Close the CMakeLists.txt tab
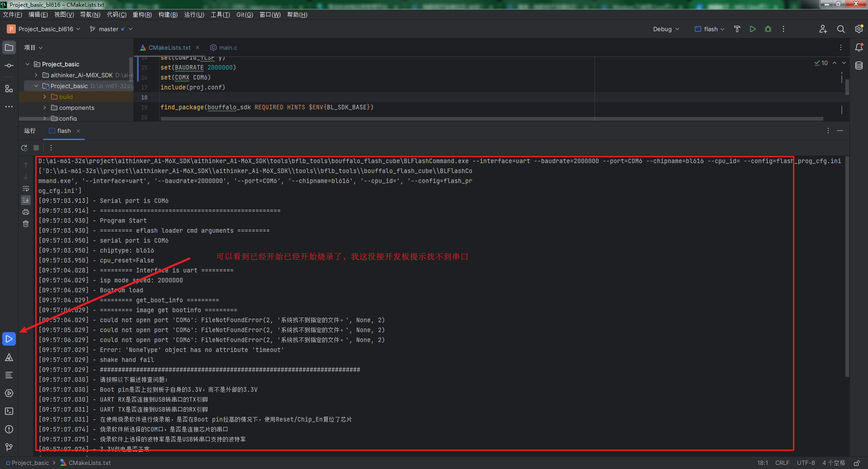Viewport: 868px width, 469px height. [x=198, y=47]
